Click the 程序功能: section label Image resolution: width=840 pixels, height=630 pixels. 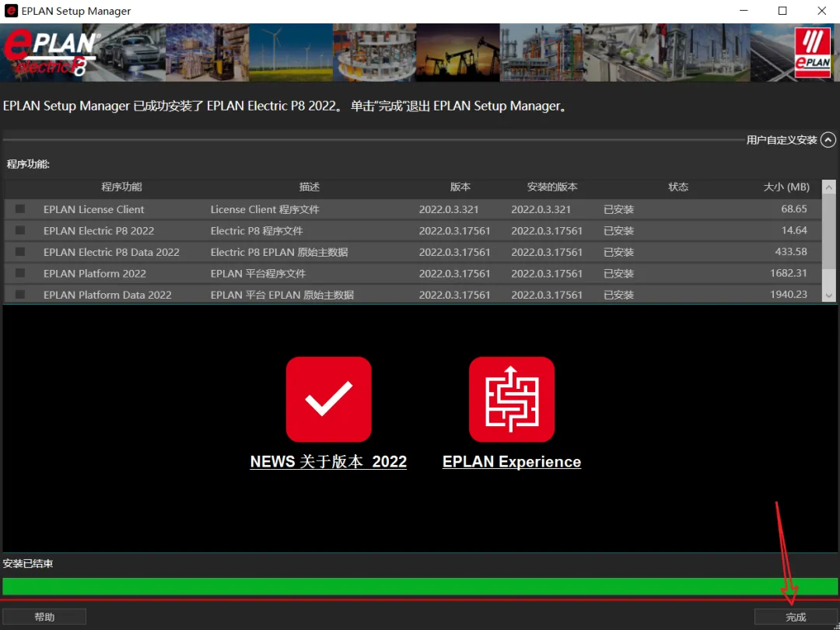[x=28, y=164]
